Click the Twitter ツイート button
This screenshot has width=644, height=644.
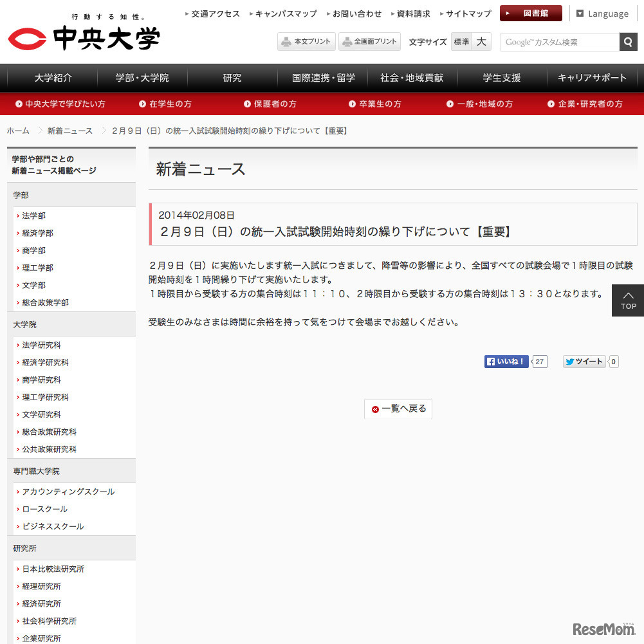click(x=583, y=362)
